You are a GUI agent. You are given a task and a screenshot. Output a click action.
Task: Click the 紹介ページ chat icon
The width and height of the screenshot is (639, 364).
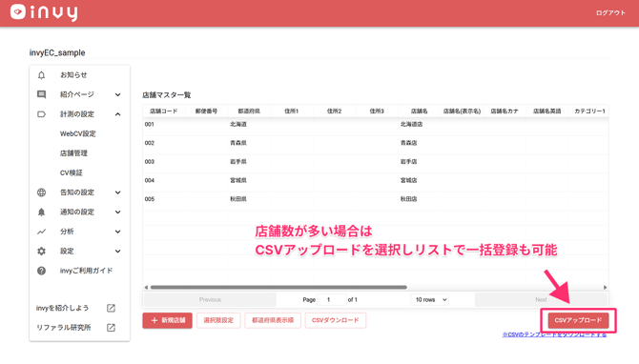coord(41,94)
